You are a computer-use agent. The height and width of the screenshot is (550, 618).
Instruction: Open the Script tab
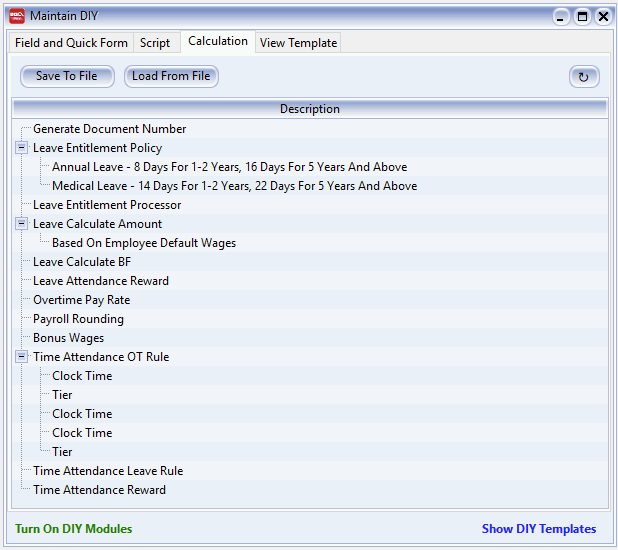(x=155, y=43)
